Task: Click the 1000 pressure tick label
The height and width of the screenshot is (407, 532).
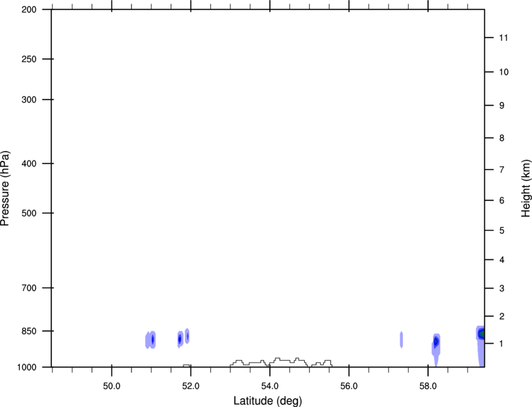Action: (27, 368)
